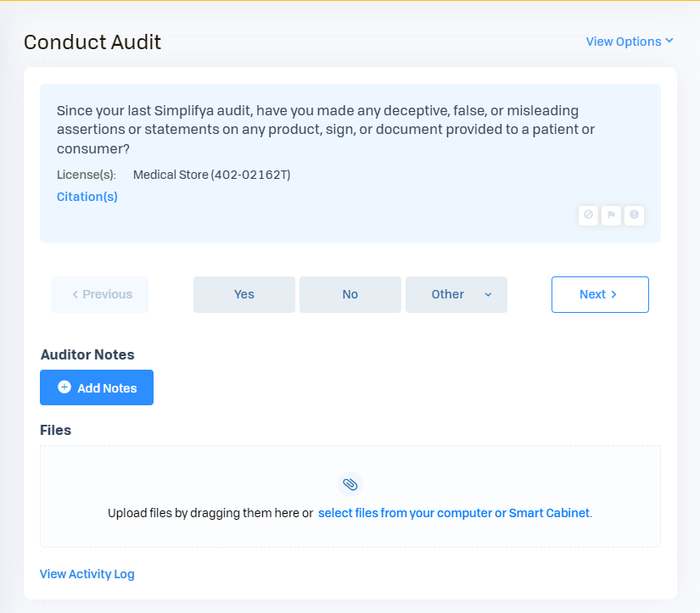Click the paperclip attachment icon
The height and width of the screenshot is (613, 700).
coord(350,484)
